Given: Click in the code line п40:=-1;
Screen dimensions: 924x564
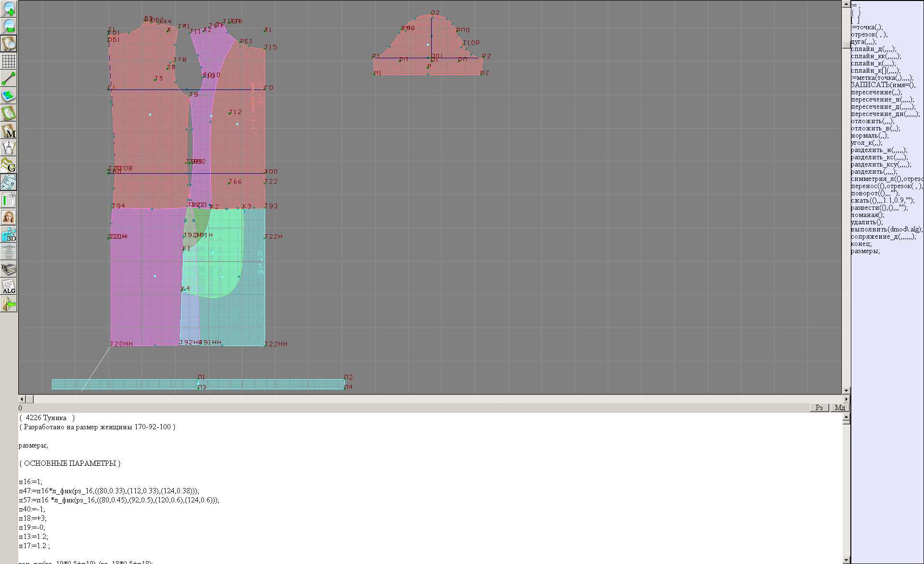Looking at the screenshot, I should (x=32, y=509).
